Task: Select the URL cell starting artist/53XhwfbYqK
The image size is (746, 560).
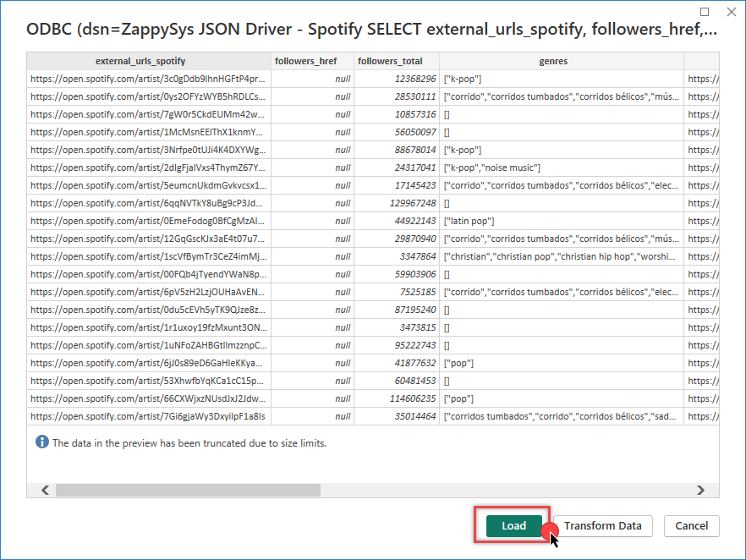Action: [149, 381]
